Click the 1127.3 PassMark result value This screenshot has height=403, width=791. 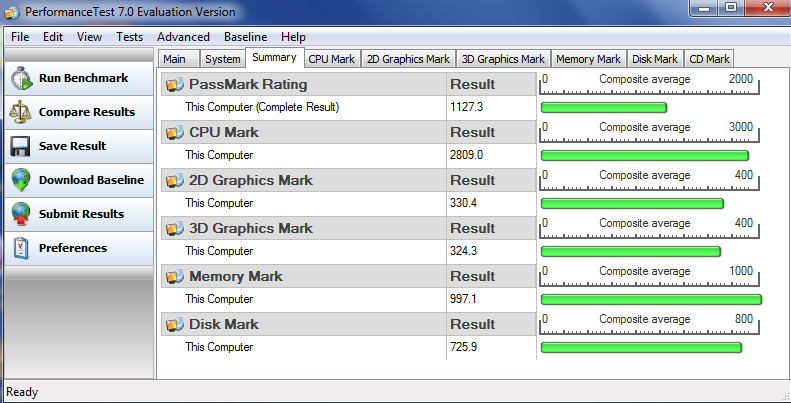click(466, 107)
